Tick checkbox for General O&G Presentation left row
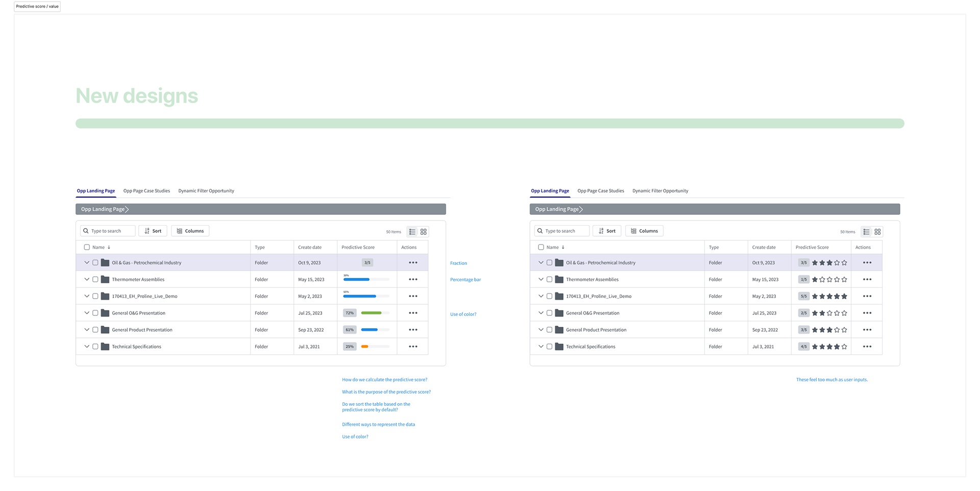 tap(95, 313)
